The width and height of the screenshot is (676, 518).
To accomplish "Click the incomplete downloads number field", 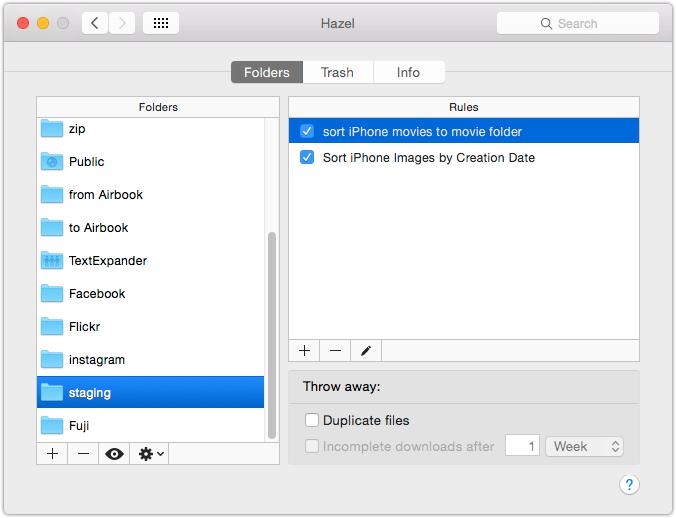I will (x=522, y=446).
